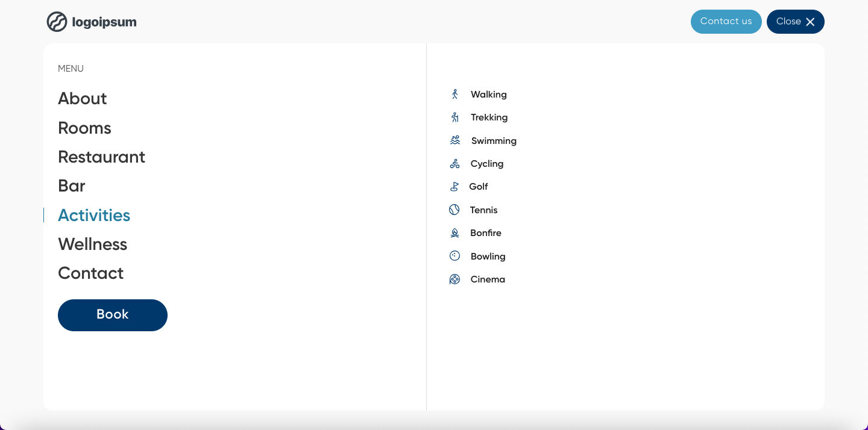Screen dimensions: 868x430
Task: Open the Swimming activity link
Action: 494,141
